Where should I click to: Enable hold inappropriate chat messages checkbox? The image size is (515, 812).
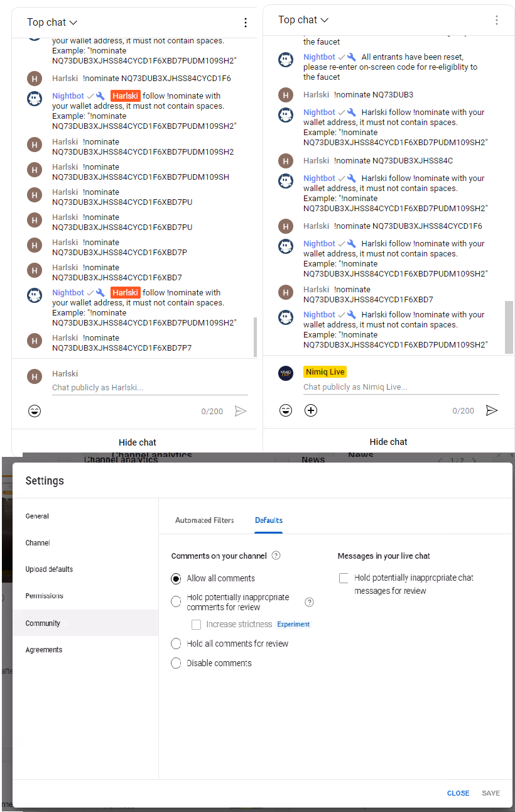click(344, 578)
